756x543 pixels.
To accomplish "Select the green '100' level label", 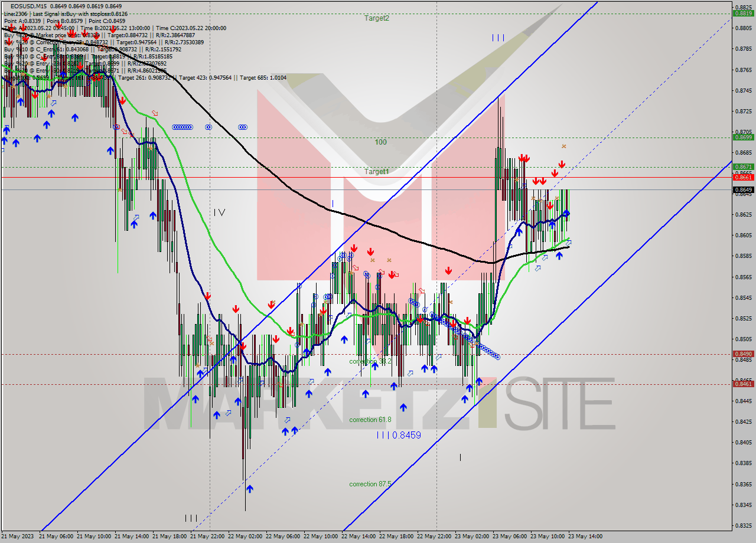I will pos(380,142).
